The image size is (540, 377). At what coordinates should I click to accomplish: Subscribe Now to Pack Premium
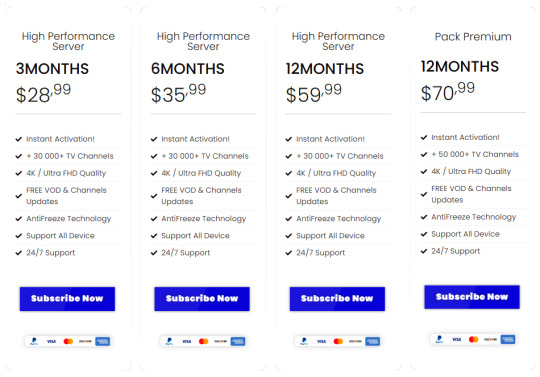tap(472, 297)
